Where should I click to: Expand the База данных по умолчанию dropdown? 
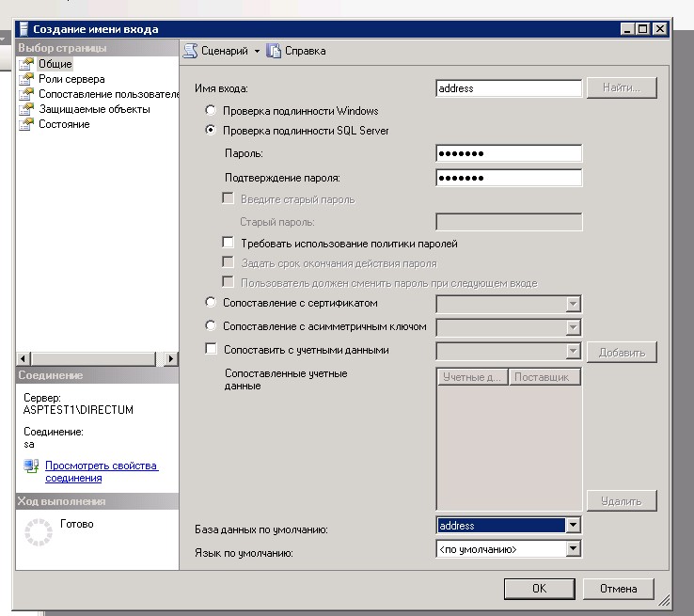(574, 526)
